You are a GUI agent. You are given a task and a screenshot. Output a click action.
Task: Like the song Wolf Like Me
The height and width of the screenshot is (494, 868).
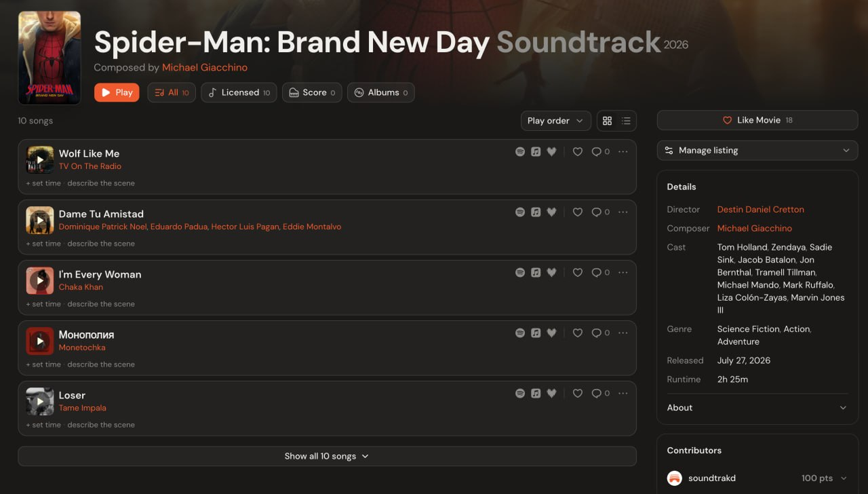click(x=578, y=152)
